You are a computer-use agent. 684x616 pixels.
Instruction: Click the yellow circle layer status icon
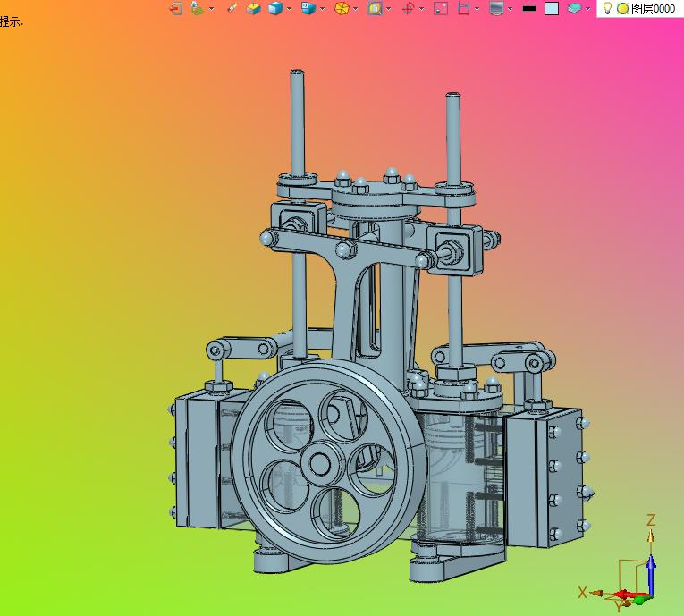pos(622,9)
